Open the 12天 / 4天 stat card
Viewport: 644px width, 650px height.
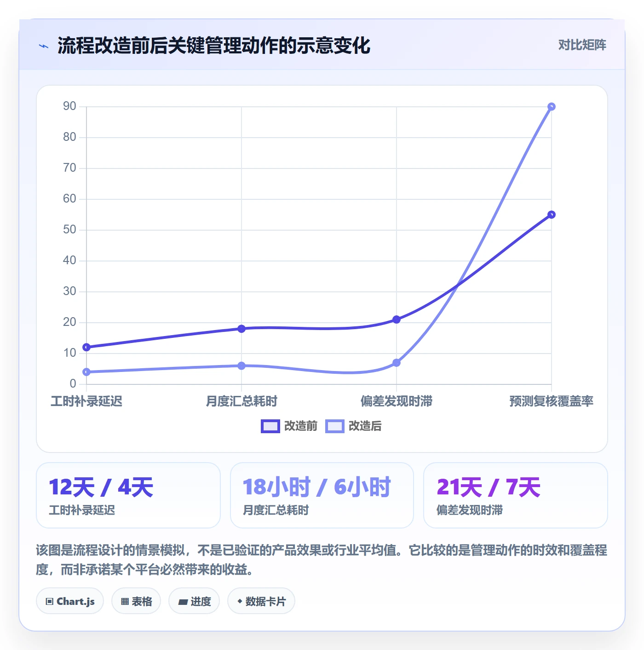[128, 495]
